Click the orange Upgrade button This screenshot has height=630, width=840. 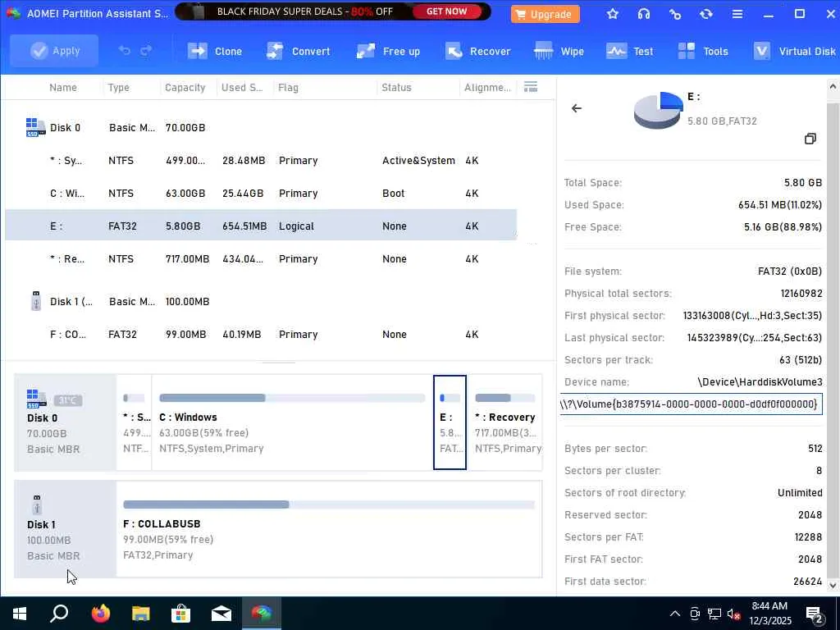click(546, 15)
